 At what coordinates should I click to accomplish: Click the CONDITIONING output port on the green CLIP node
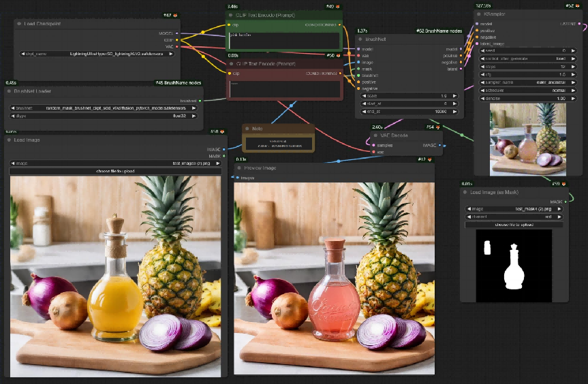click(x=340, y=25)
